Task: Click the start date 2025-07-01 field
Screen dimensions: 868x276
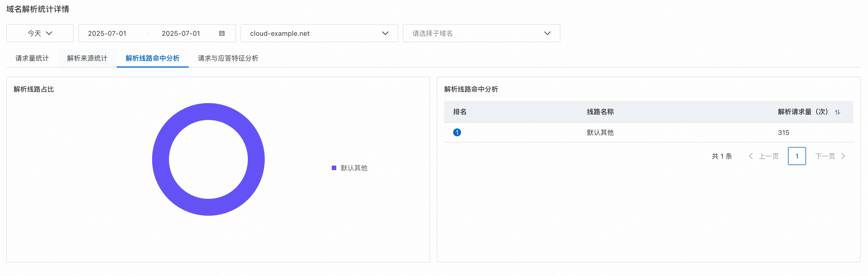Action: point(107,33)
